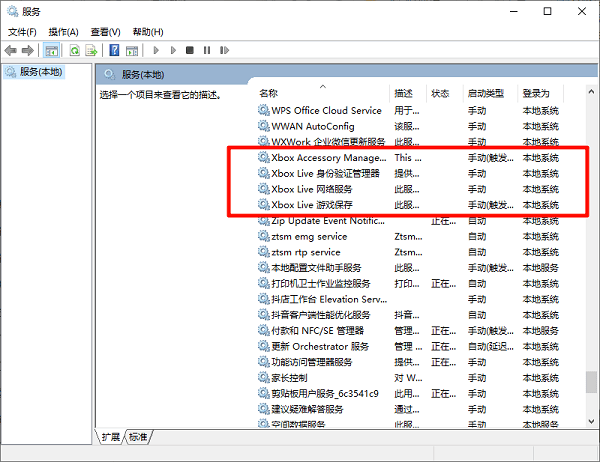Click the scrollbar up arrow

click(591, 91)
